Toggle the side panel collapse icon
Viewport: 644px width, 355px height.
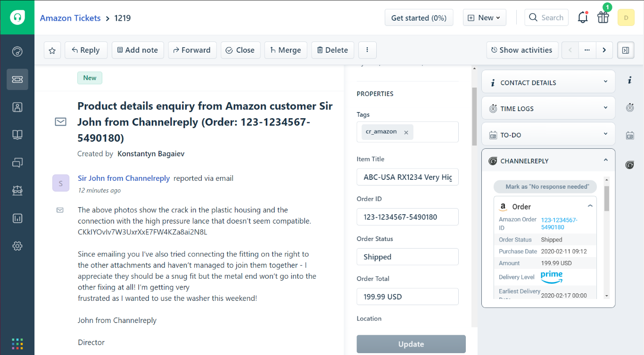(626, 50)
